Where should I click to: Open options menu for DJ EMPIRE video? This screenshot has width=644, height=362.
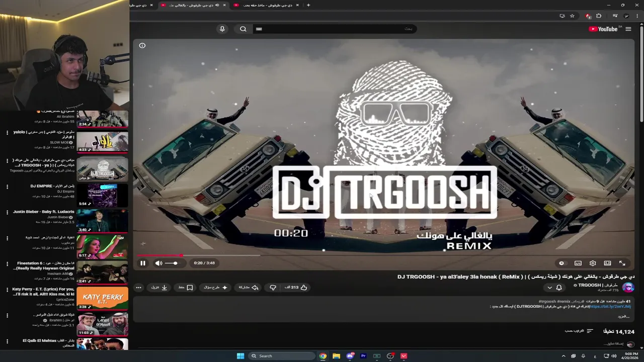7,187
